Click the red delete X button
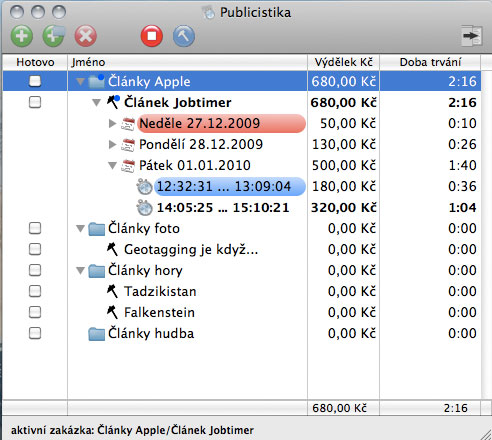492x440 pixels. coord(86,36)
